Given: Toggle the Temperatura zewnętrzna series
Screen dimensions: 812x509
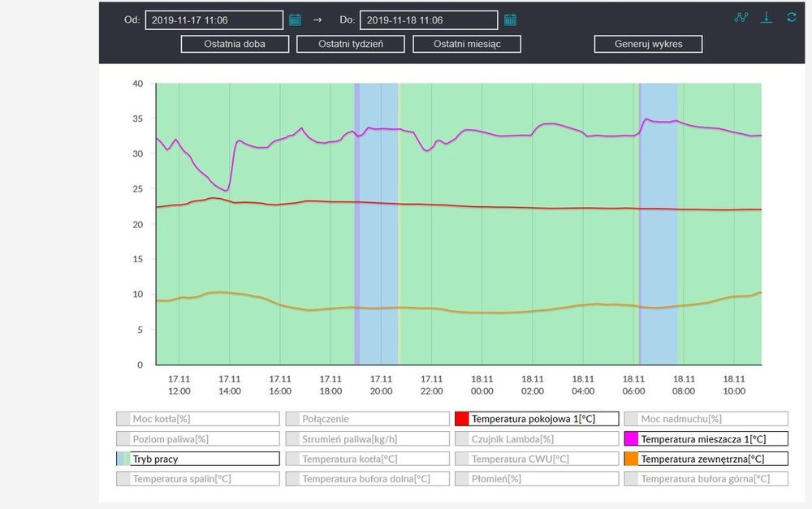Looking at the screenshot, I should 706,459.
